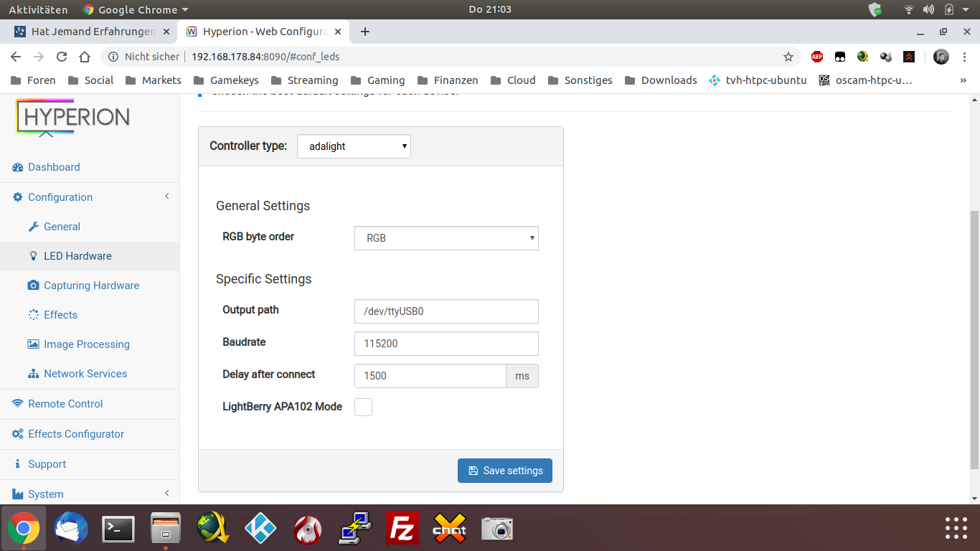Open the Streaming bookmarks folder

click(x=304, y=80)
